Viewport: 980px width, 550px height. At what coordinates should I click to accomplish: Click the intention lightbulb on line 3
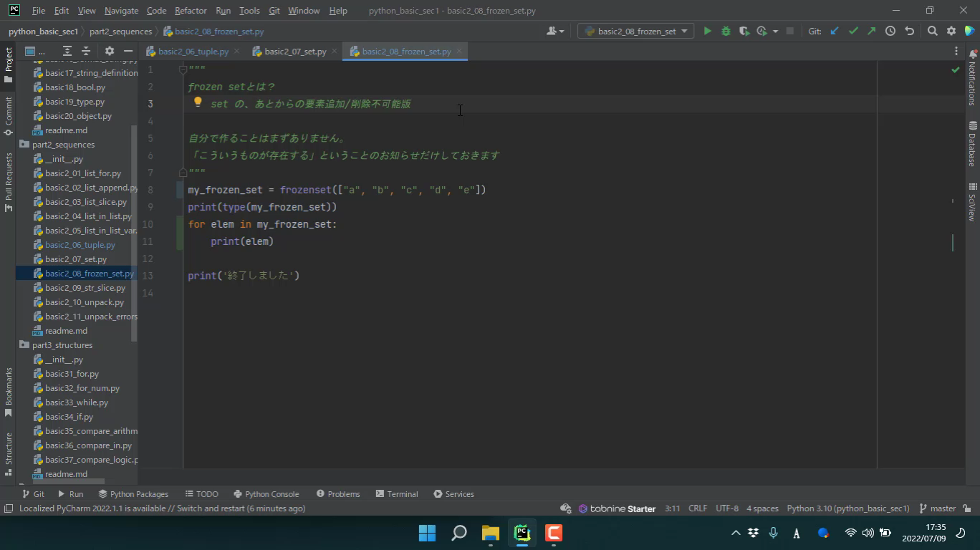(198, 103)
